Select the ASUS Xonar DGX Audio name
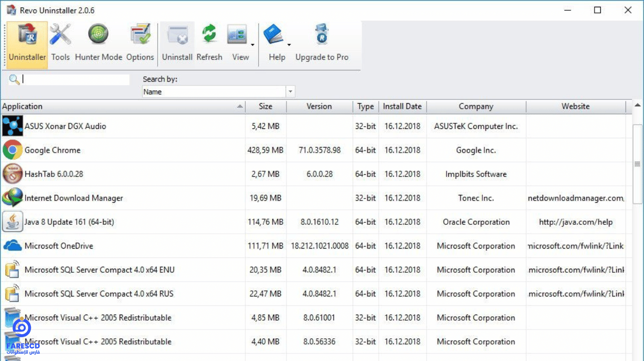 (x=65, y=126)
